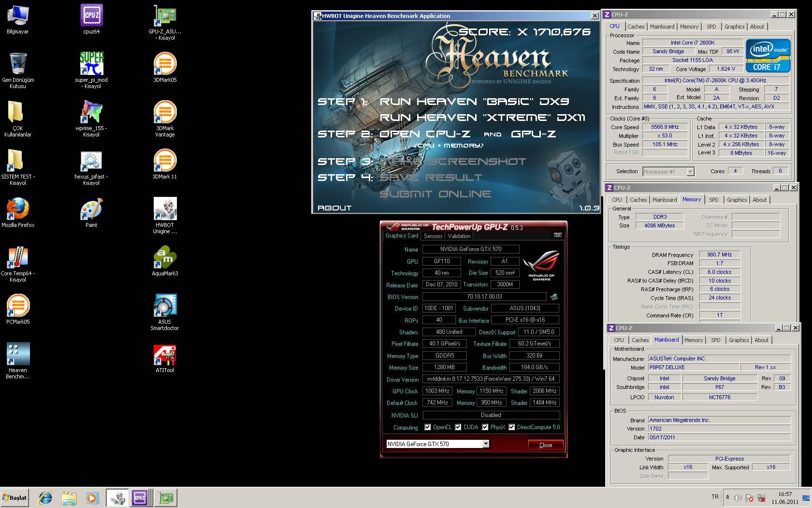Open the ÇOK Kullanılanlar folder
The width and height of the screenshot is (812, 508).
pos(18,119)
